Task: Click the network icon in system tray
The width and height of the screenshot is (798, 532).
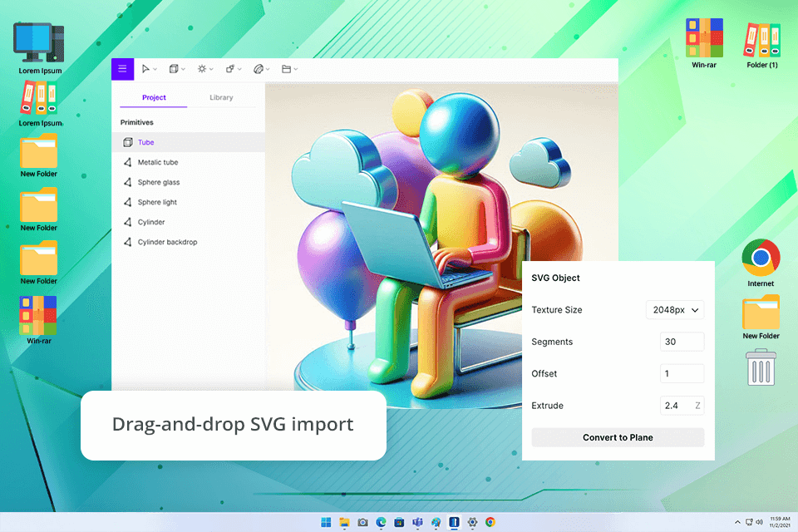Action: click(x=749, y=522)
